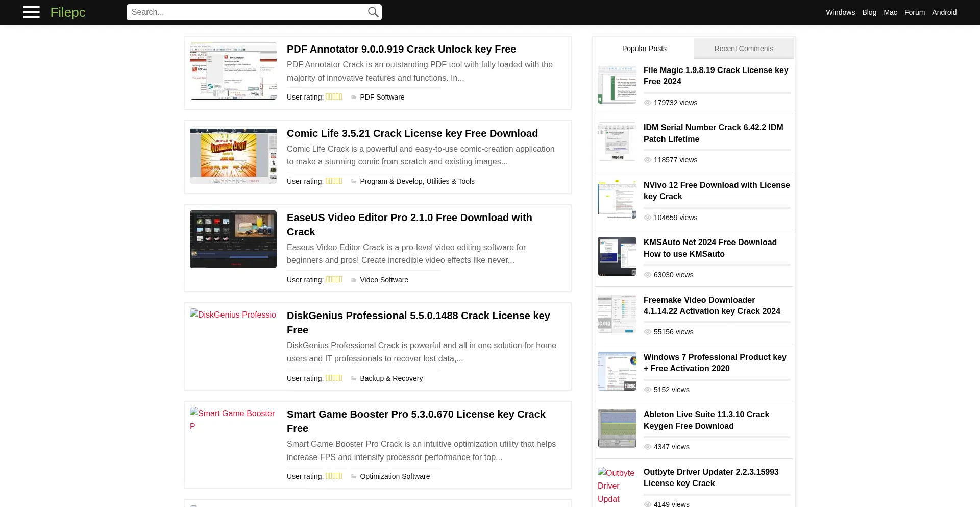This screenshot has height=507, width=980.
Task: Rate PDF Annotator using its stars
Action: pyautogui.click(x=334, y=96)
